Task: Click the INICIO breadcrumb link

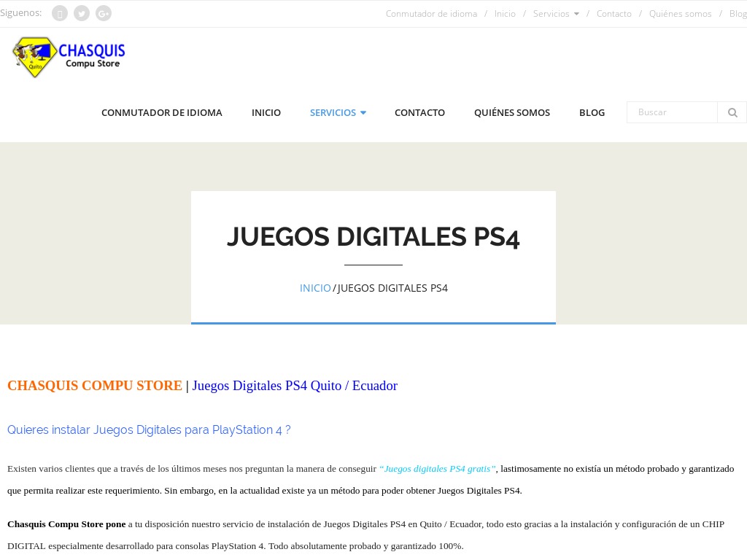Action: coord(315,288)
